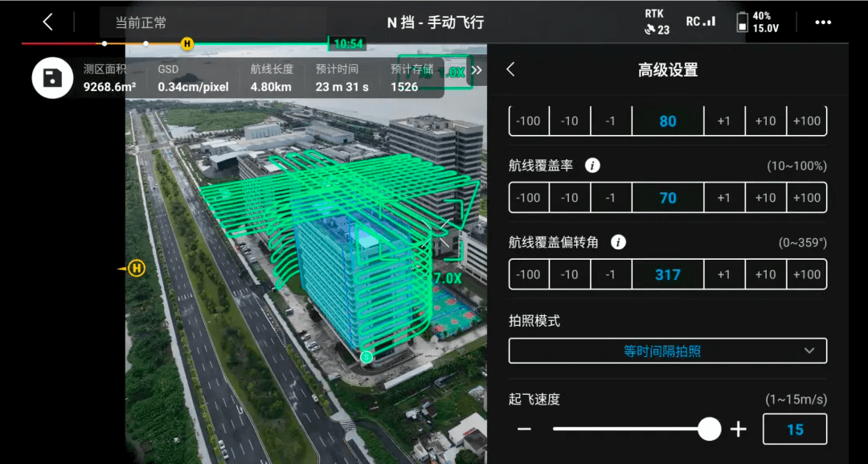
Task: Lower 航线覆盖偏转角 by 100
Action: (x=529, y=275)
